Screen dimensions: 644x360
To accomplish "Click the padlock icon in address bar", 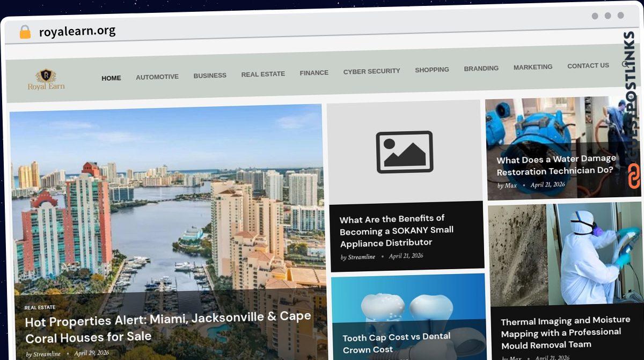I will coord(25,32).
